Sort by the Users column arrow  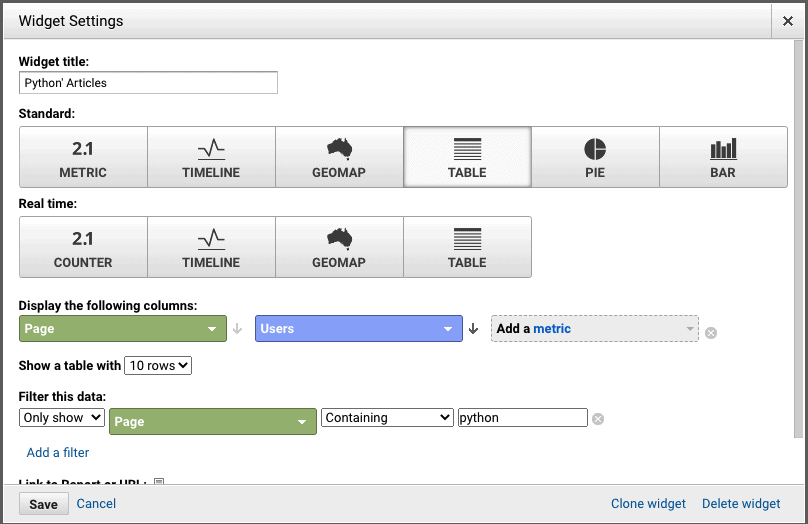coord(474,329)
